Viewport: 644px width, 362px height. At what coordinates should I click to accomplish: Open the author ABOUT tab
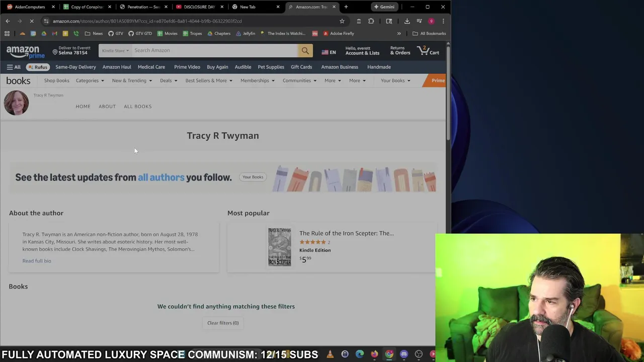coord(107,107)
